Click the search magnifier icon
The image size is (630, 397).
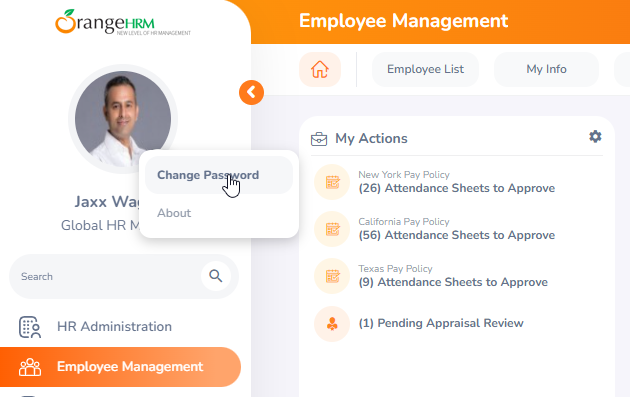point(216,276)
